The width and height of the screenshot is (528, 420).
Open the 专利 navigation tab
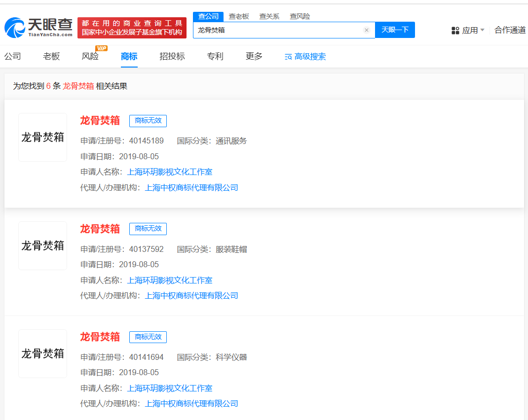pos(215,56)
